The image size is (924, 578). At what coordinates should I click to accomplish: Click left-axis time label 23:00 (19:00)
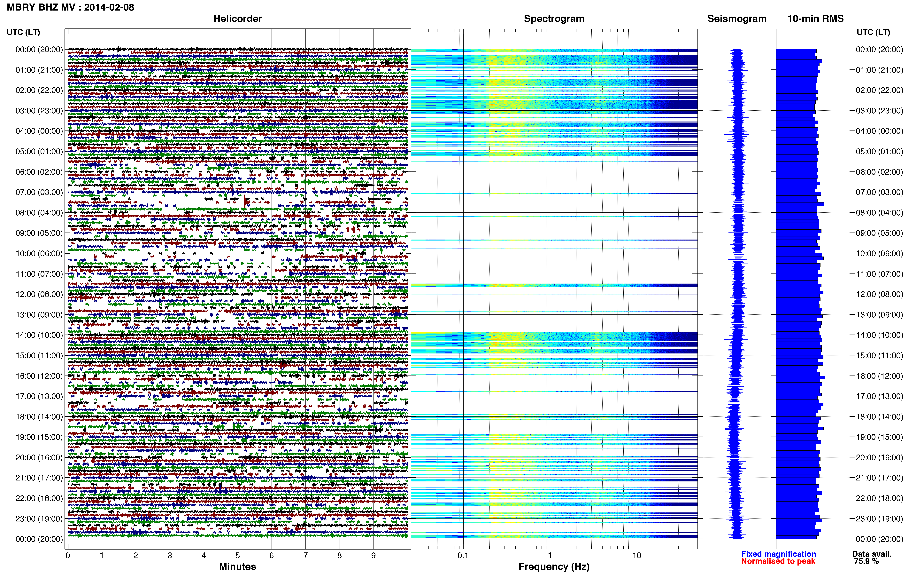[39, 519]
